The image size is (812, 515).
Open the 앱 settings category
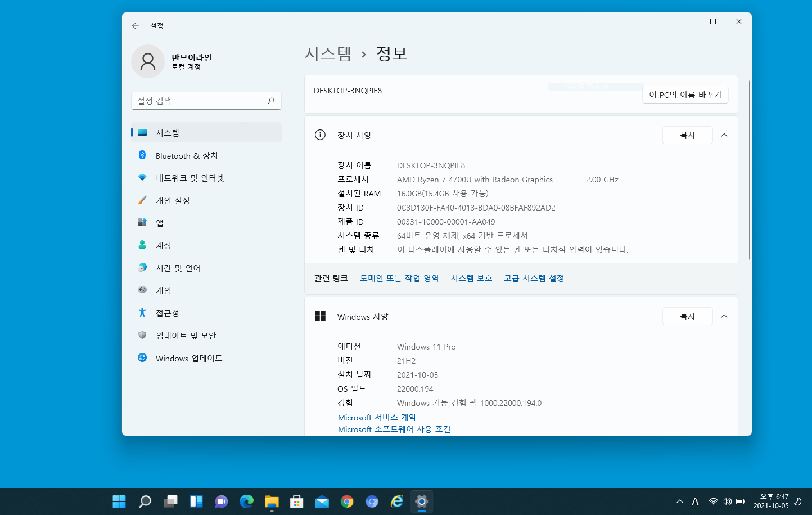click(206, 223)
